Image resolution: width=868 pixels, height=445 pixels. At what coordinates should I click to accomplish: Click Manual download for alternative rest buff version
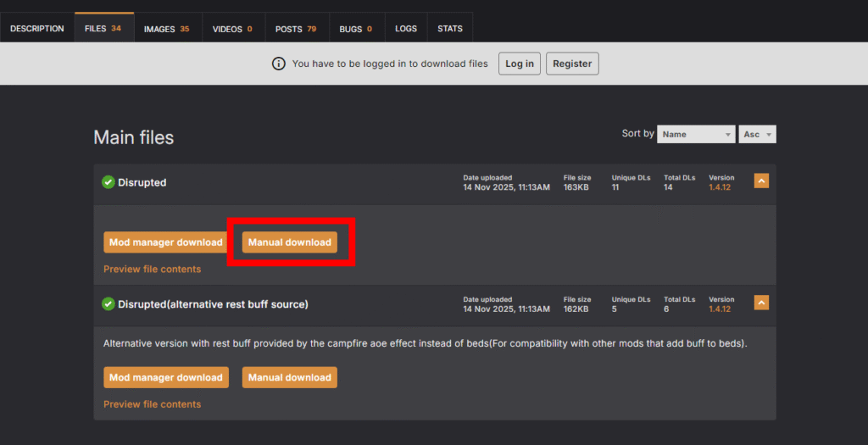pyautogui.click(x=290, y=377)
